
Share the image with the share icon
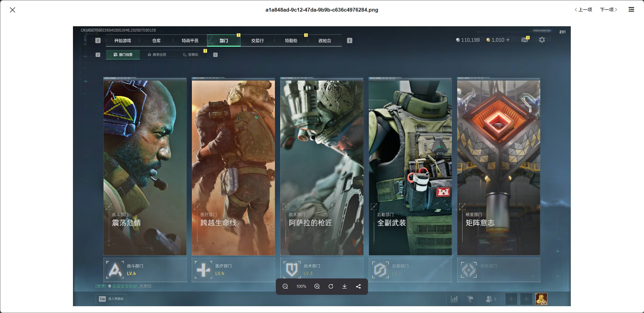[358, 286]
